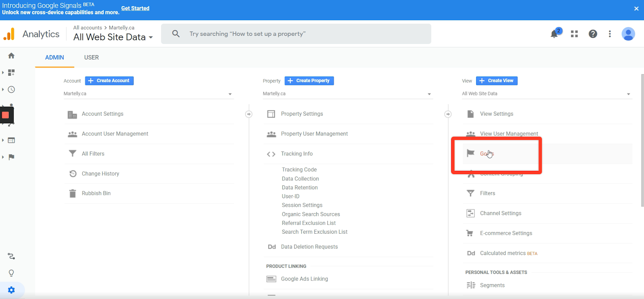This screenshot has width=644, height=299.
Task: Open the Property selector dropdown
Action: [x=347, y=94]
